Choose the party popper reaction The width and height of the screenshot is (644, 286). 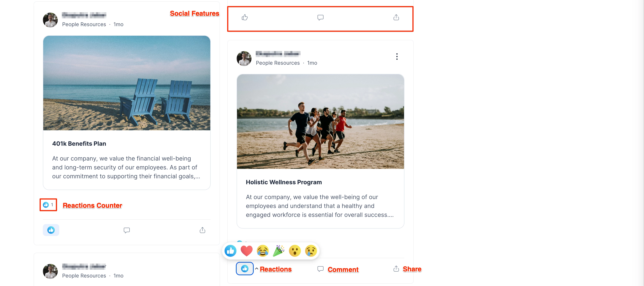pyautogui.click(x=279, y=251)
